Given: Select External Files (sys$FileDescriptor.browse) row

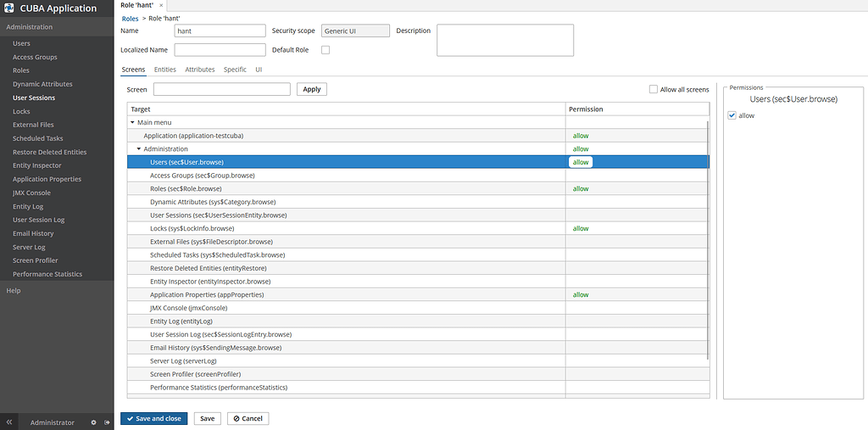Looking at the screenshot, I should [x=418, y=243].
